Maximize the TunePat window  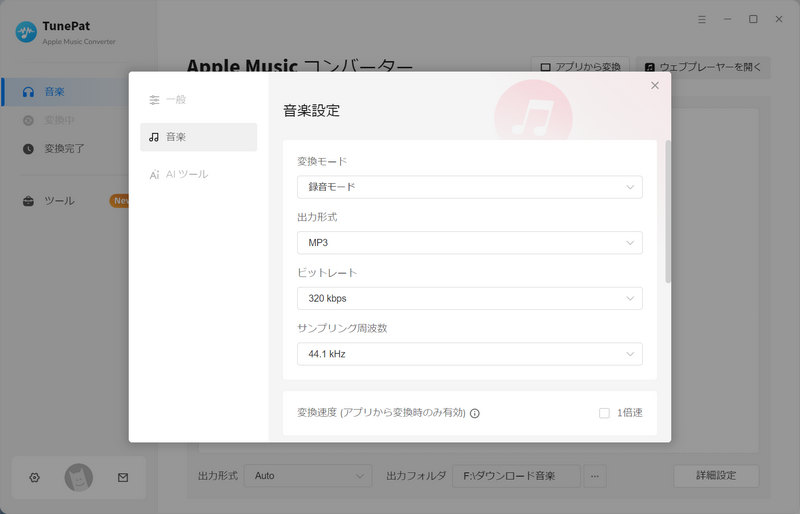click(753, 19)
